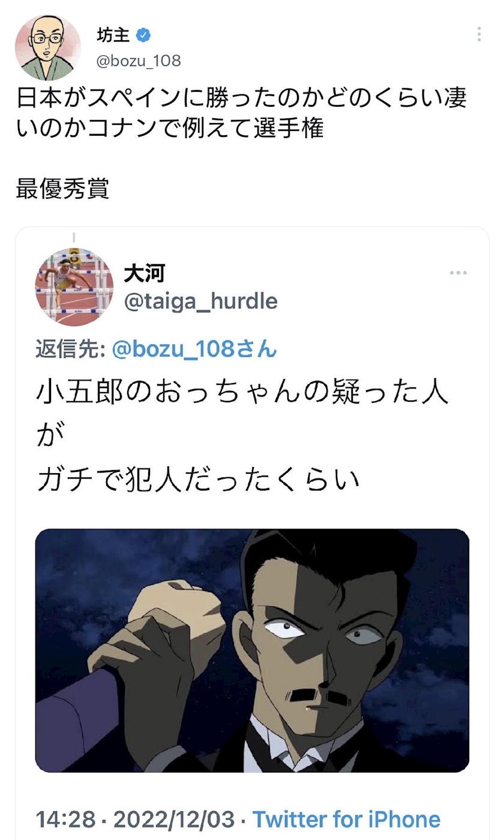Image resolution: width=504 pixels, height=840 pixels.
Task: Open the tweet's vertical three-dot options menu
Action: pos(479,34)
